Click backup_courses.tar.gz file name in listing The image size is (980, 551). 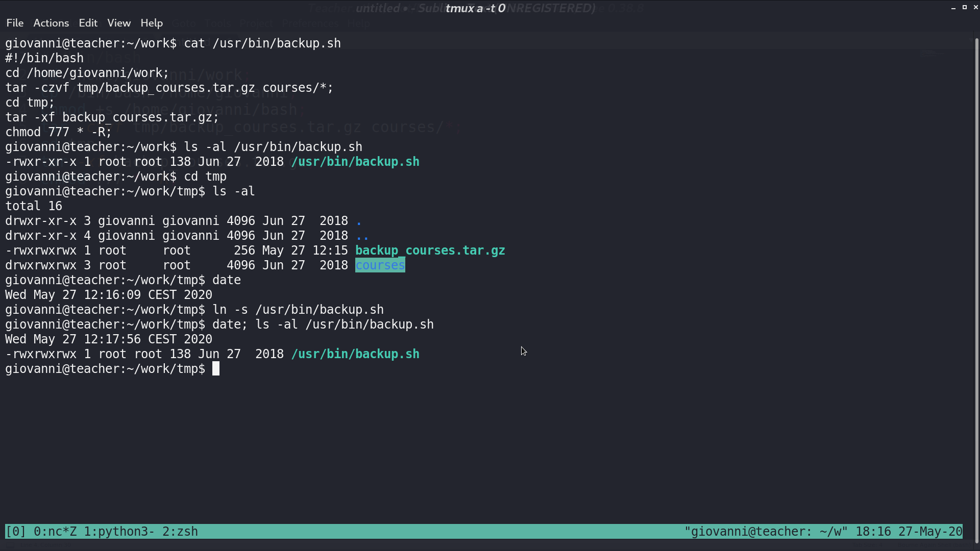pyautogui.click(x=430, y=251)
